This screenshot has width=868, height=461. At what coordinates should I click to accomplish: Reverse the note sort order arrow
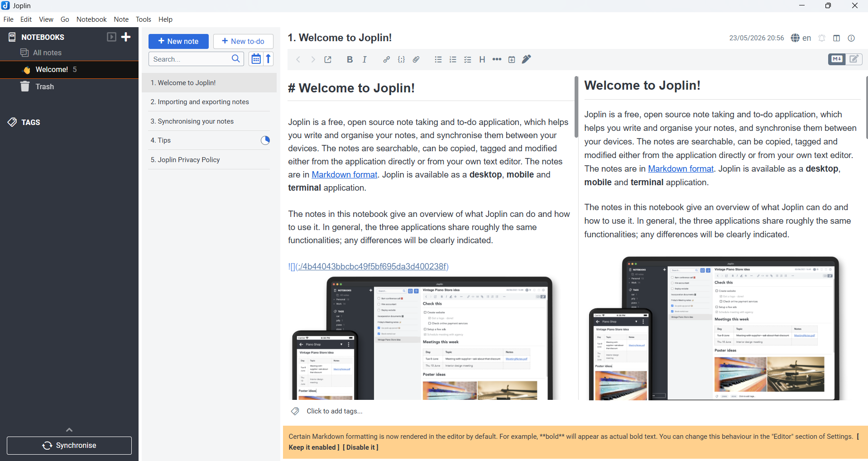click(269, 59)
